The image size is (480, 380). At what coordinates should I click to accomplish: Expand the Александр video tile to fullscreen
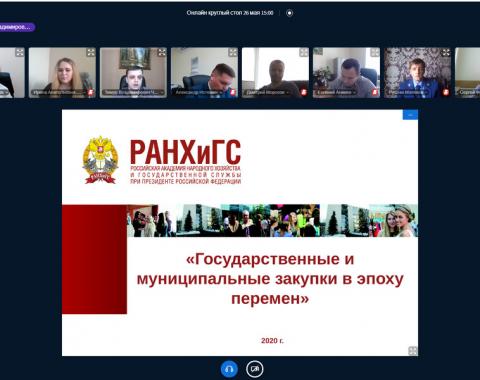(233, 52)
